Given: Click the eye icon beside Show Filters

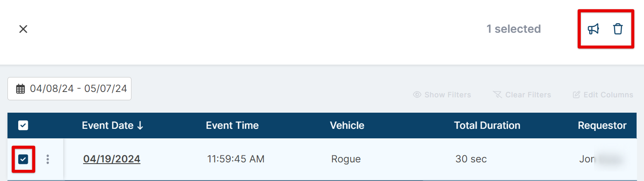Looking at the screenshot, I should [417, 95].
